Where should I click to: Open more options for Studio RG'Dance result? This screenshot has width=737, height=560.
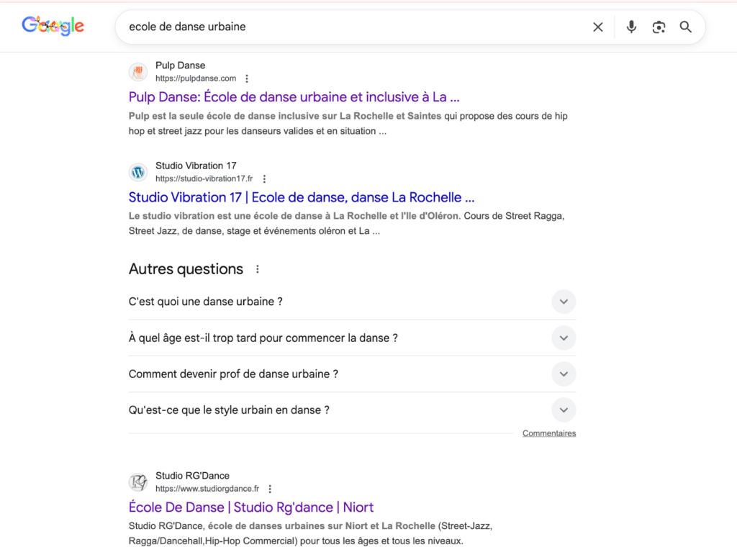click(x=270, y=489)
